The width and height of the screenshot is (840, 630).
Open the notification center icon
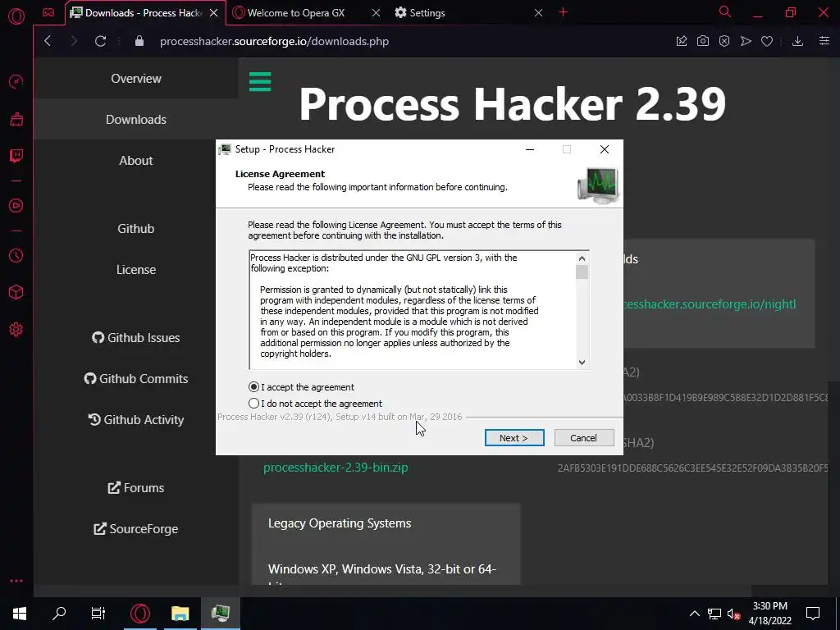pyautogui.click(x=813, y=614)
